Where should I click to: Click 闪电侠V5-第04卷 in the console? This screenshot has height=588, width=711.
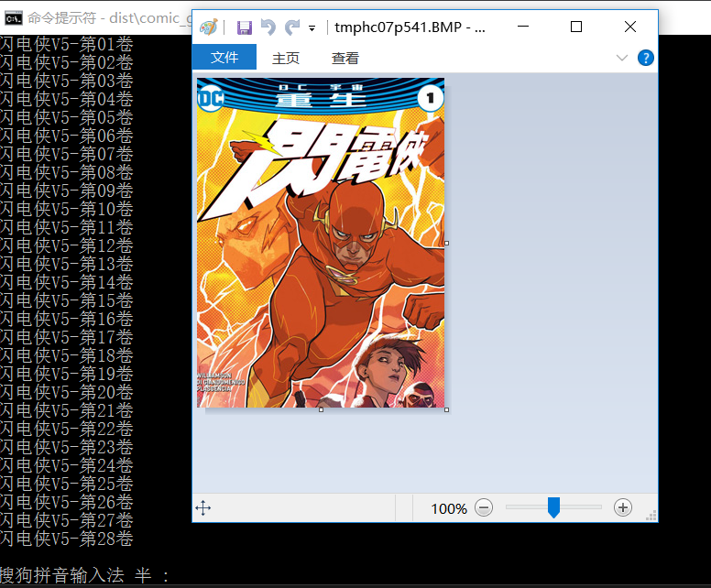point(67,99)
